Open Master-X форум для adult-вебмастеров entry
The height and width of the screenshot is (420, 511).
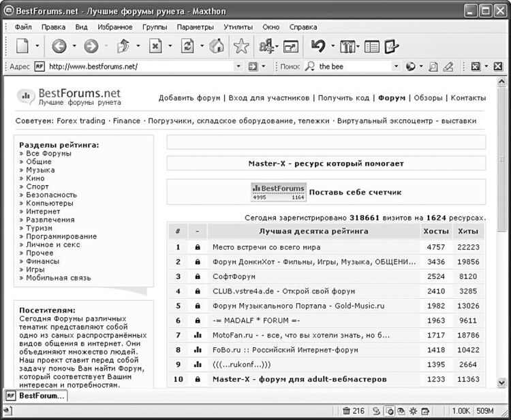300,379
